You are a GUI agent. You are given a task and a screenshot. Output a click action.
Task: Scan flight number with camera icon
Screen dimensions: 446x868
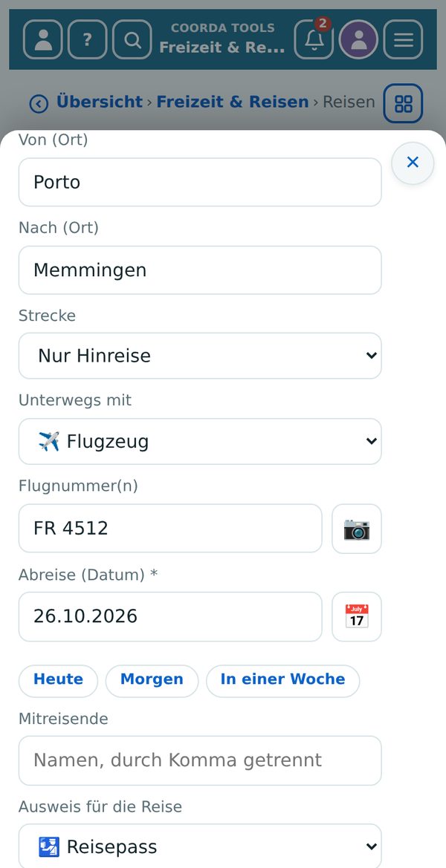click(357, 529)
